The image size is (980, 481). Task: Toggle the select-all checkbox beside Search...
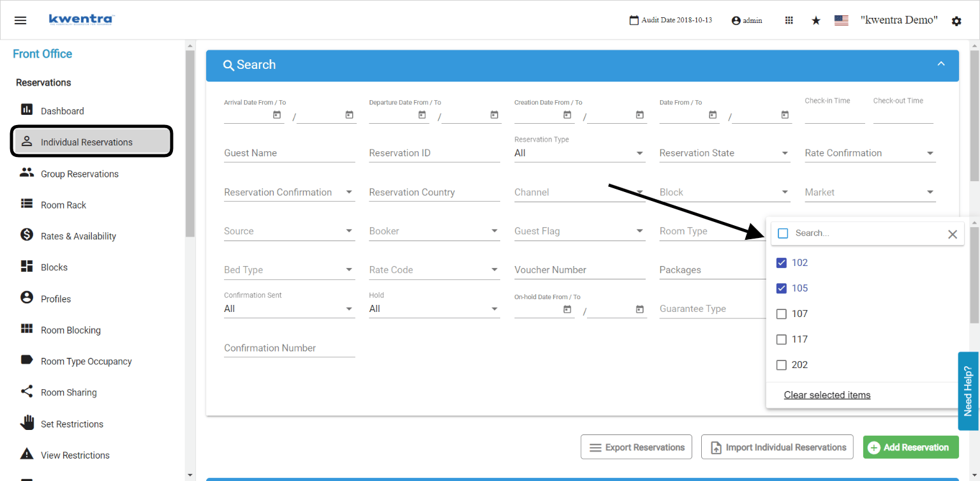pyautogui.click(x=783, y=233)
